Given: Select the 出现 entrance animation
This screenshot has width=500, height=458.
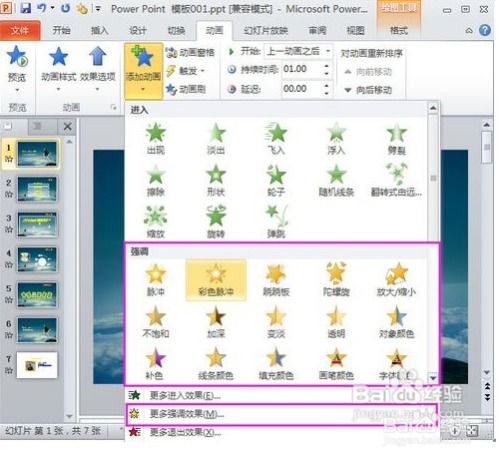Looking at the screenshot, I should pos(156,138).
